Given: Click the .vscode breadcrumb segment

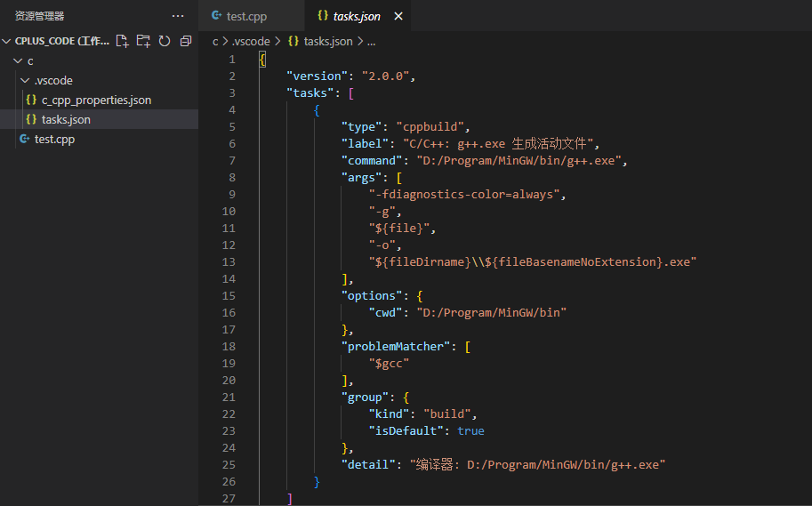Looking at the screenshot, I should coord(251,41).
